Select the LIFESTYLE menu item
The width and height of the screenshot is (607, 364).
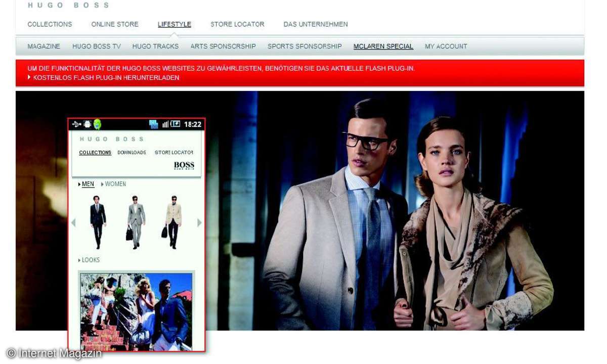click(175, 24)
